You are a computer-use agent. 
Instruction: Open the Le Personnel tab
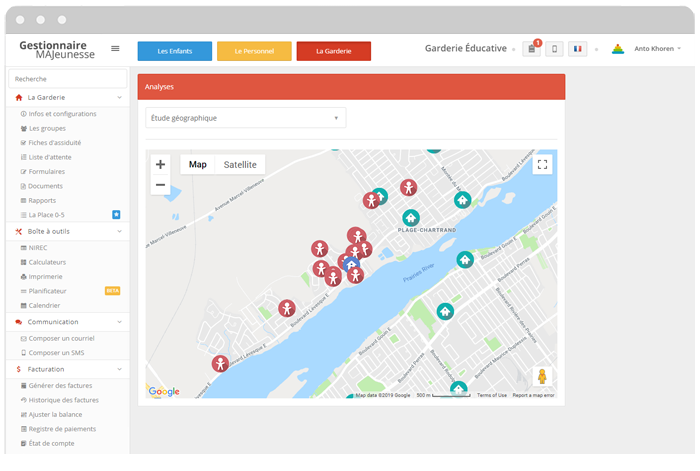tap(254, 51)
